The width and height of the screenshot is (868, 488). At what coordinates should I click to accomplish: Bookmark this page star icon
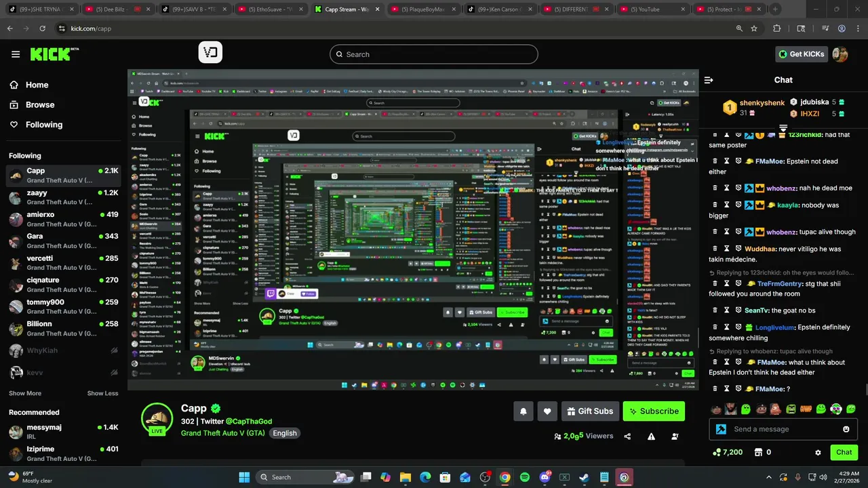(x=754, y=28)
